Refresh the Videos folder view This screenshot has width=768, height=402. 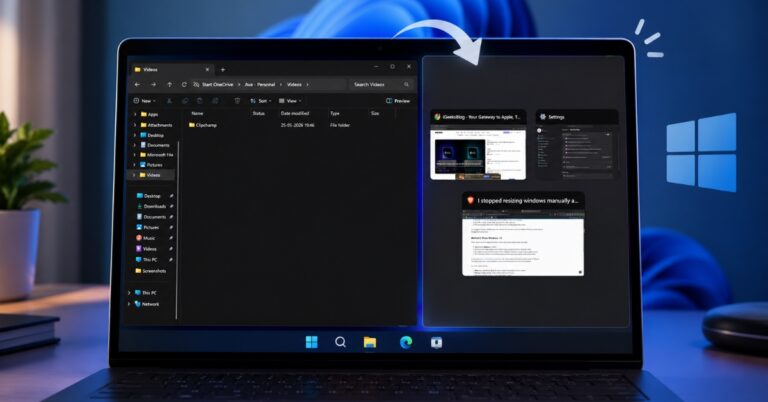point(184,85)
